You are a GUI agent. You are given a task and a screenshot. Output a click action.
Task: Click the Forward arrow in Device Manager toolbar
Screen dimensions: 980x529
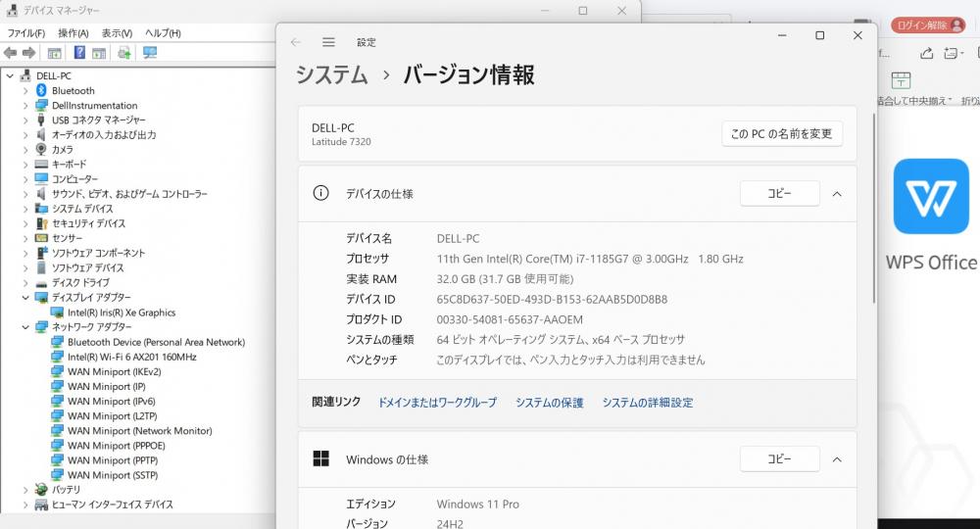(28, 53)
